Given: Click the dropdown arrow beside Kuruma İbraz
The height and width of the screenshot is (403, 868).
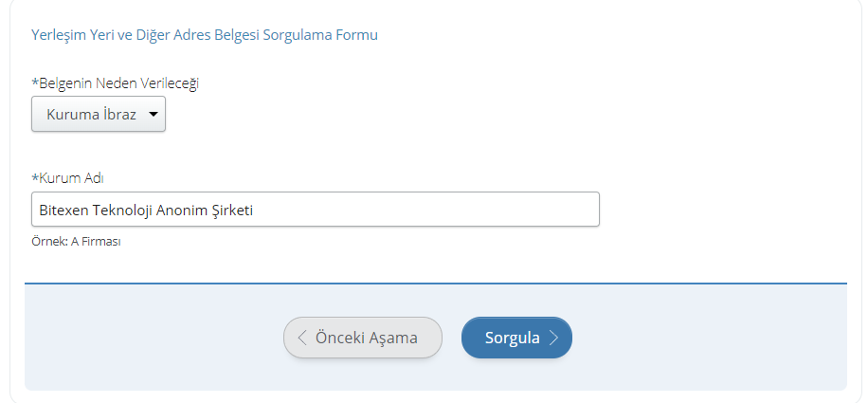Looking at the screenshot, I should click(154, 114).
